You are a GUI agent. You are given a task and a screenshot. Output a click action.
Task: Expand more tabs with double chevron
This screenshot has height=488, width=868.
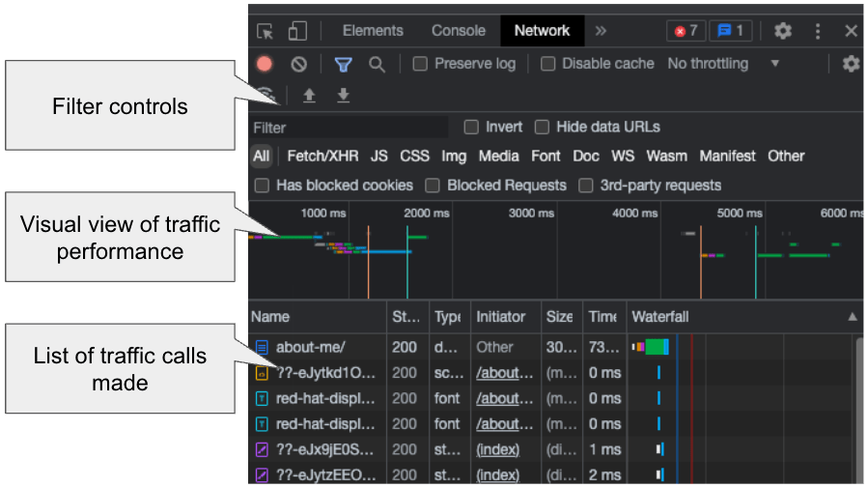[x=601, y=31]
